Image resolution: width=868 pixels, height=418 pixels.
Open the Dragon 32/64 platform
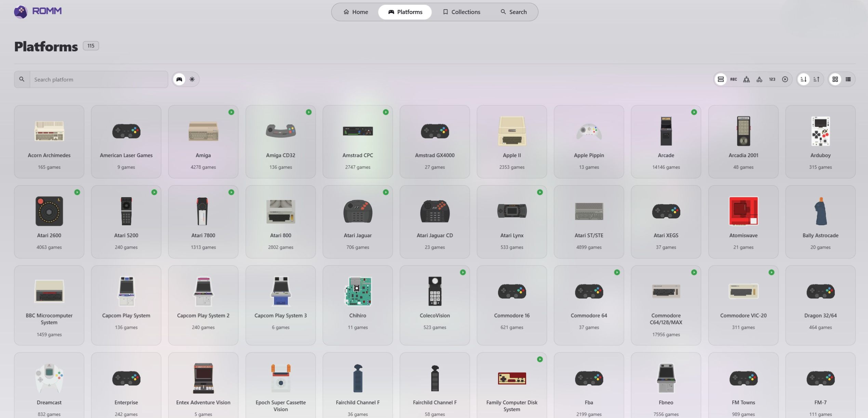pyautogui.click(x=820, y=305)
